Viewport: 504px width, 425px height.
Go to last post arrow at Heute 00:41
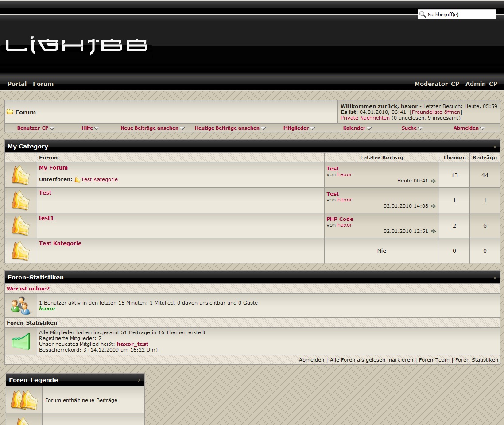coord(434,181)
